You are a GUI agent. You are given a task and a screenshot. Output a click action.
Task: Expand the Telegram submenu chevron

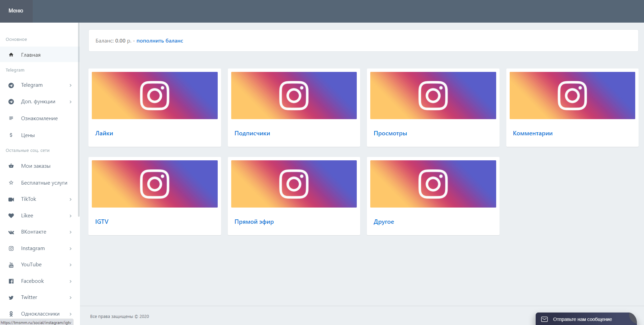coord(71,85)
